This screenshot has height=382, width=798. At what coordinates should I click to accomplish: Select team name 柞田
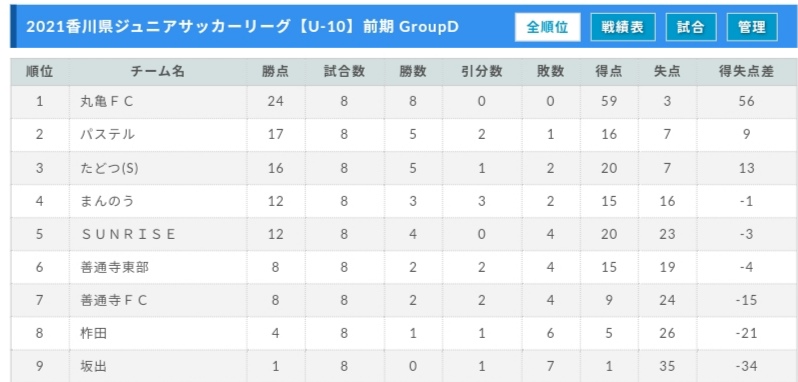(x=94, y=334)
